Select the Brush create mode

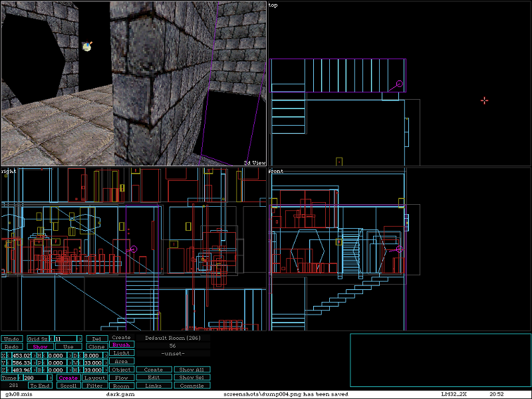(121, 345)
